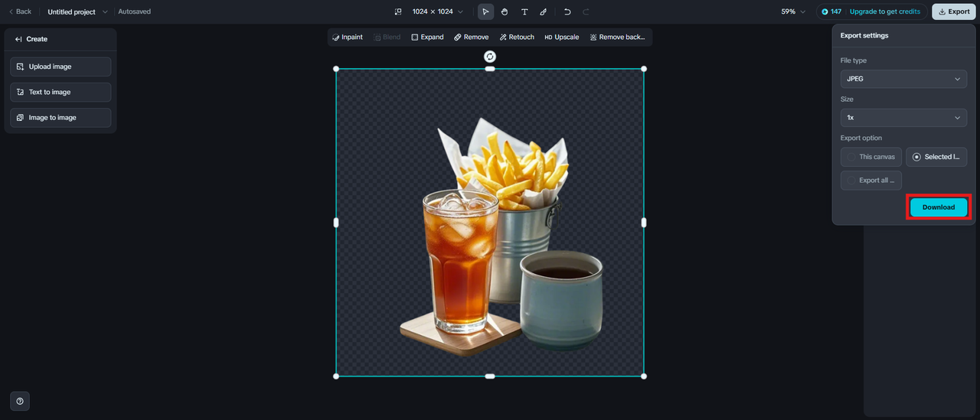Viewport: 980px width, 420px height.
Task: Open Text to image
Action: click(x=60, y=92)
